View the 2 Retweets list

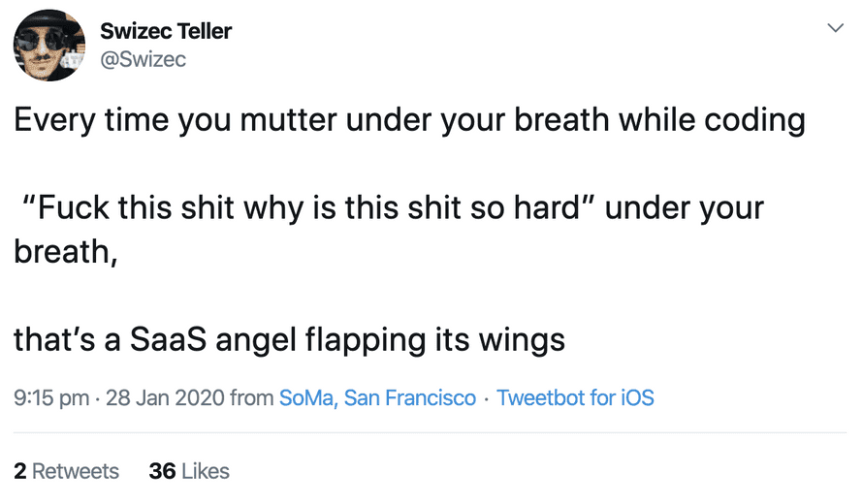tap(67, 471)
